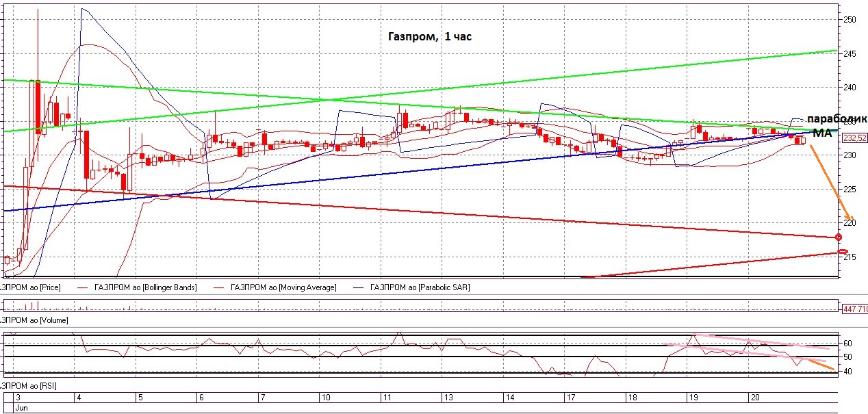Select date 11 on the time axis
The width and height of the screenshot is (868, 414).
click(x=386, y=397)
